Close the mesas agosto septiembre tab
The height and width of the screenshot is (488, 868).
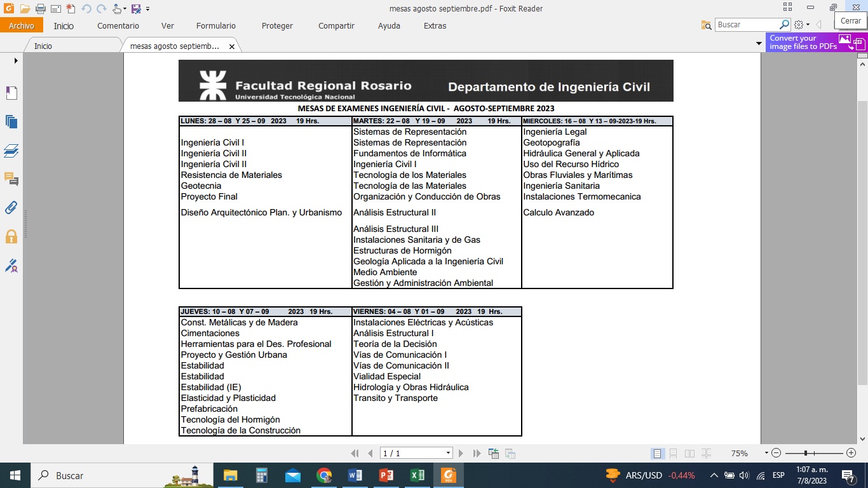(x=232, y=46)
